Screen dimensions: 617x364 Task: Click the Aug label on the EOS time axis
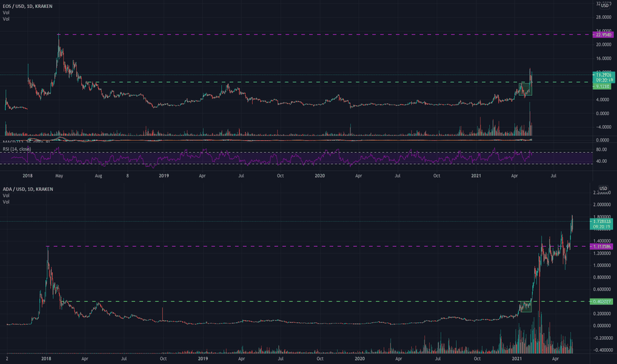[99, 176]
